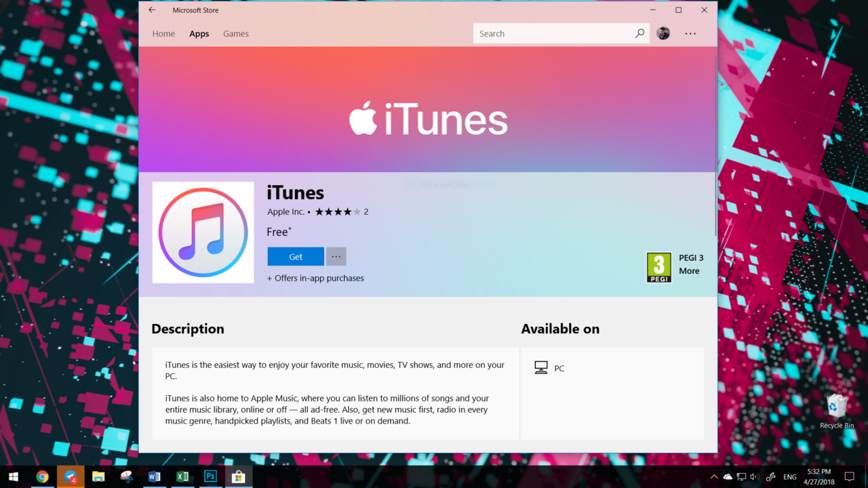Switch to the Apps tab
This screenshot has width=868, height=488.
click(x=199, y=34)
